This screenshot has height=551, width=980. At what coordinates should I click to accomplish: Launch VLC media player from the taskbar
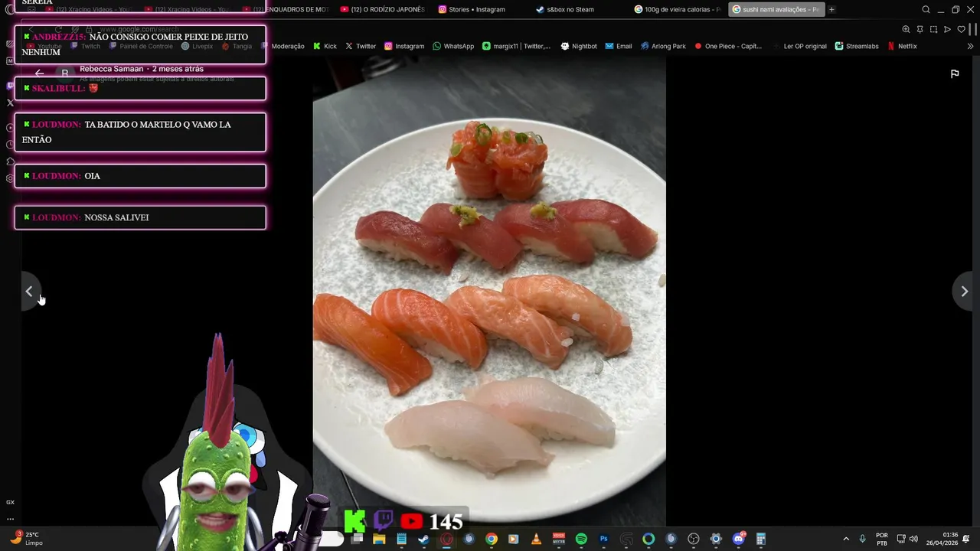pos(536,539)
